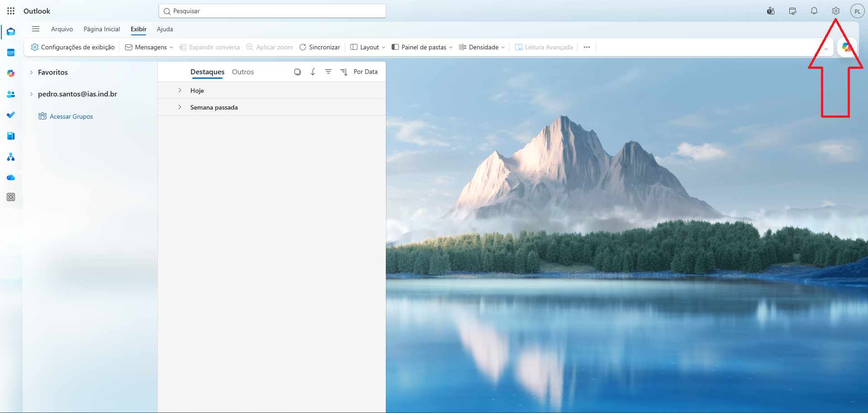The width and height of the screenshot is (868, 413).
Task: Open My Day notes icon in header
Action: click(792, 11)
